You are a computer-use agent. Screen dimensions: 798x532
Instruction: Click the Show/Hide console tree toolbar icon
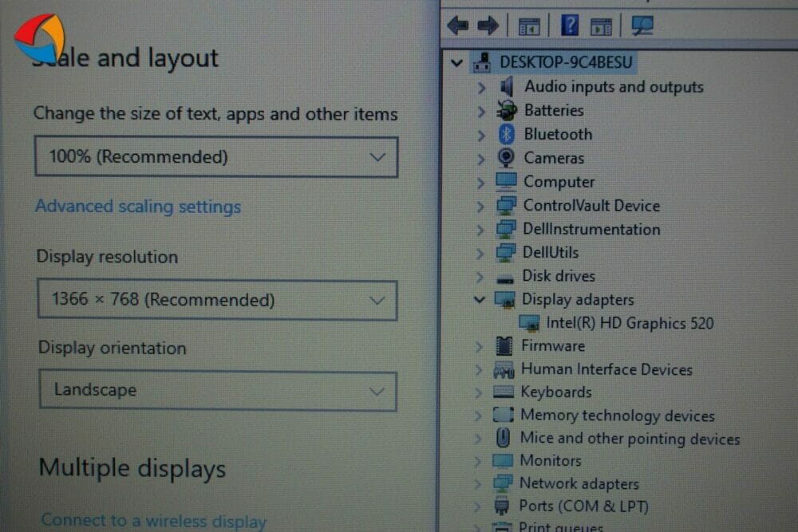pyautogui.click(x=529, y=26)
